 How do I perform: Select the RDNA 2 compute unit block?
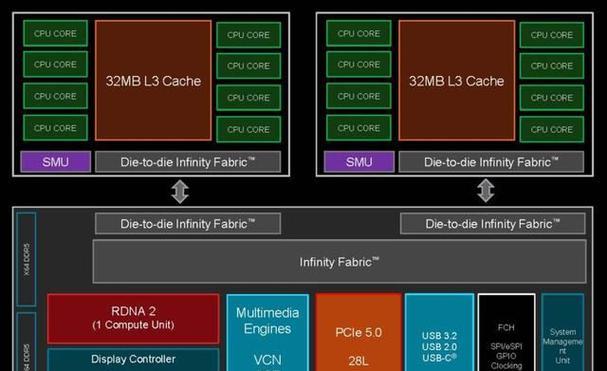pos(133,318)
